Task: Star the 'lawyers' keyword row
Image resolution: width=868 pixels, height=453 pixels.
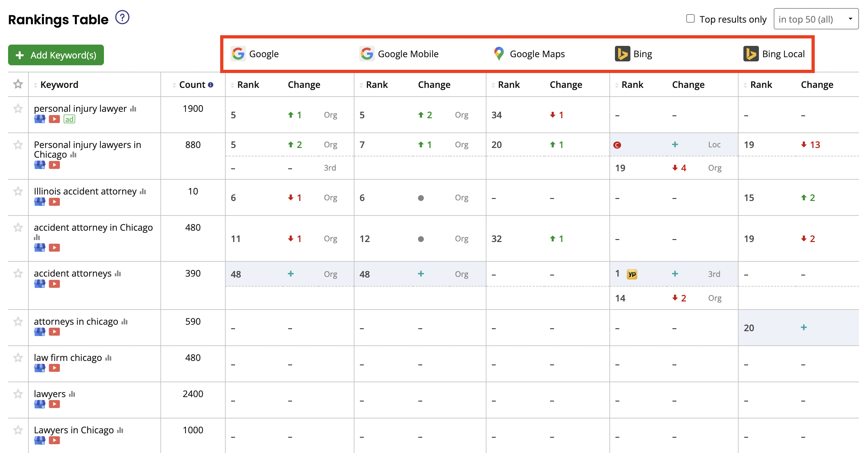Action: pyautogui.click(x=18, y=394)
